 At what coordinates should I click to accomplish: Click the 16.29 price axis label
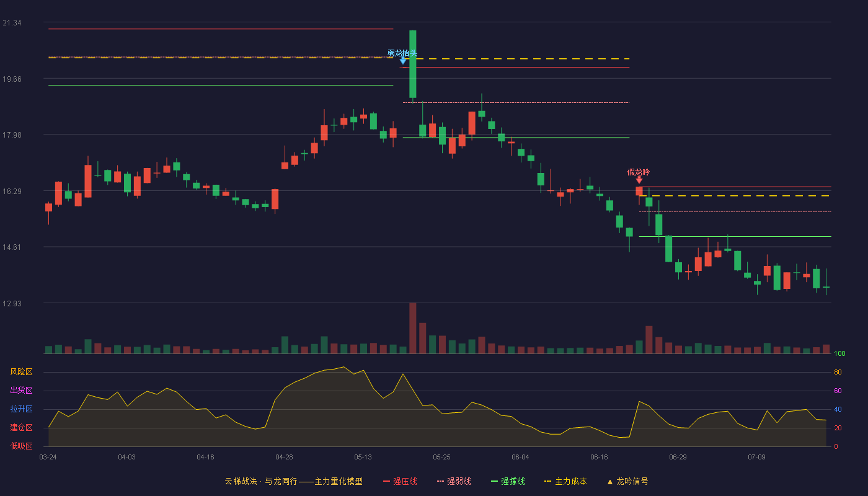click(x=12, y=191)
